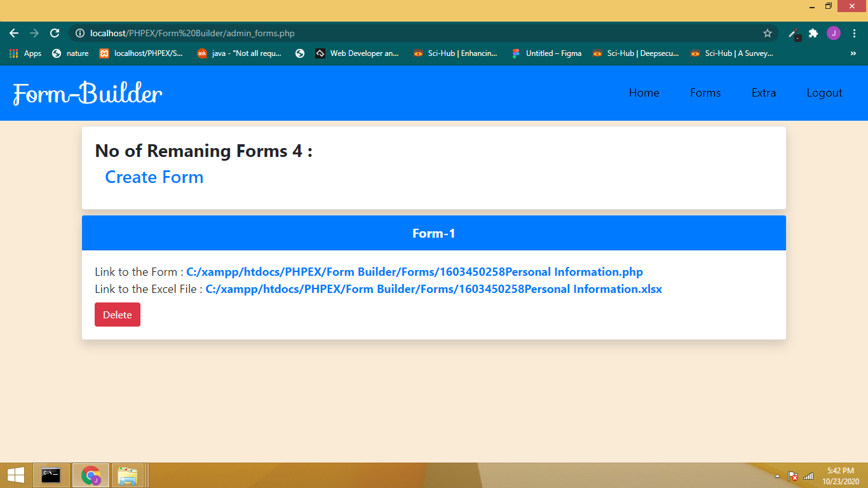
Task: Click the browser forward arrow
Action: (x=34, y=33)
